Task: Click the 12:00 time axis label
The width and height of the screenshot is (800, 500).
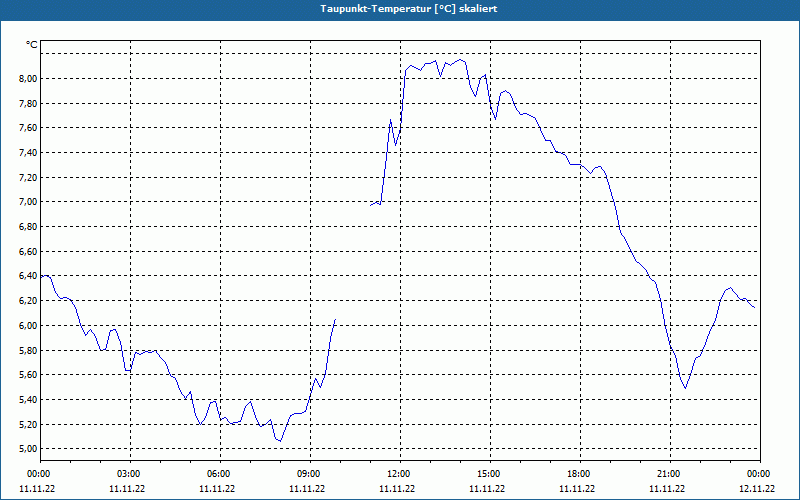Action: (x=400, y=474)
